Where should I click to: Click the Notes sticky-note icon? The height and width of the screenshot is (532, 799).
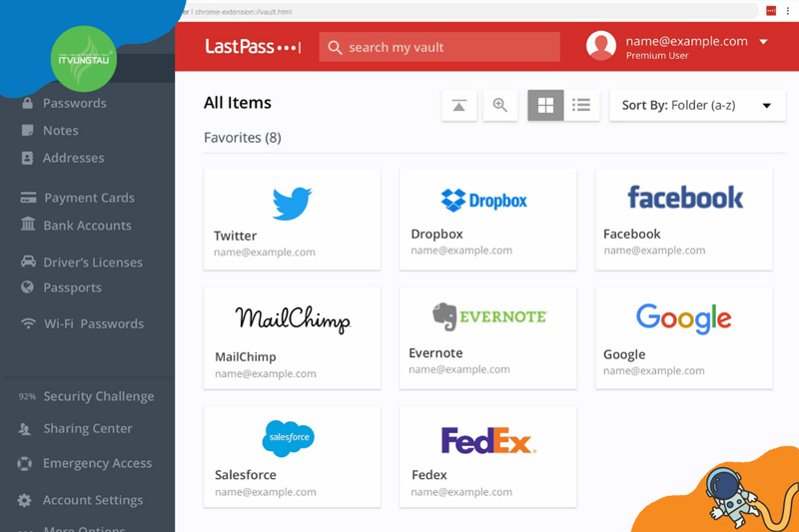click(x=28, y=131)
